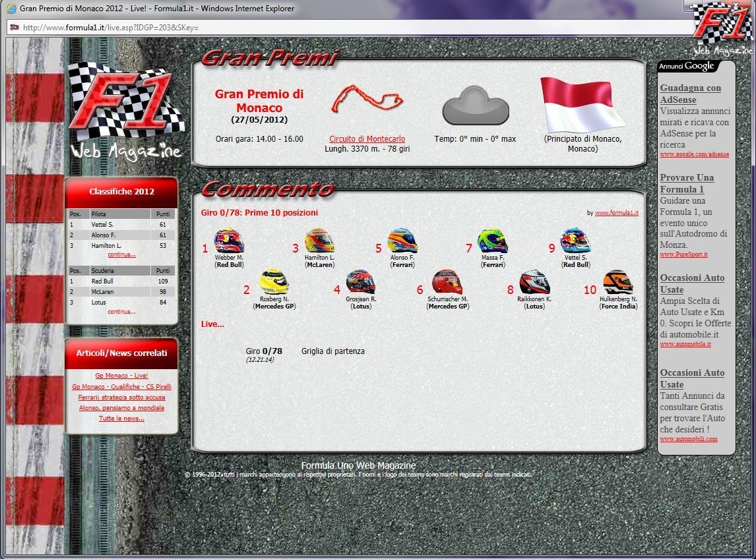Click Red Bull row in Scuderia standings
Viewport: 756px width, 559px height.
pyautogui.click(x=122, y=281)
